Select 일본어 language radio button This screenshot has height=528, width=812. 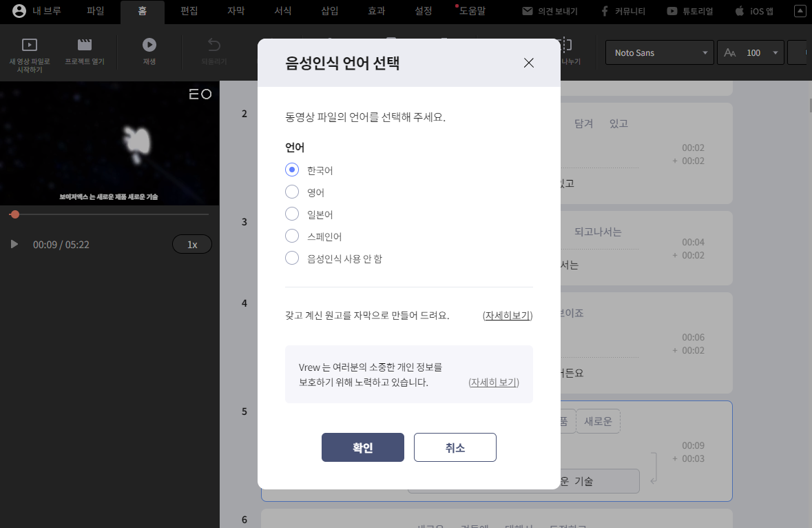pyautogui.click(x=292, y=214)
